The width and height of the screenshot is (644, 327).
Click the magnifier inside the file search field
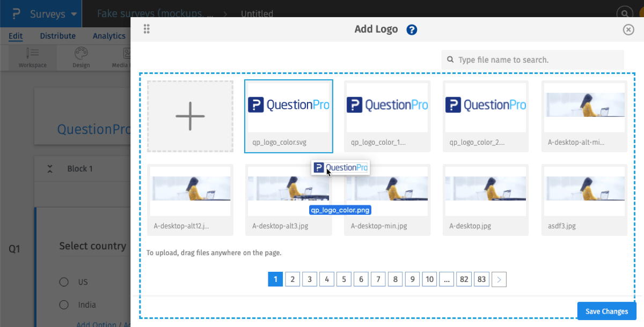pyautogui.click(x=450, y=60)
